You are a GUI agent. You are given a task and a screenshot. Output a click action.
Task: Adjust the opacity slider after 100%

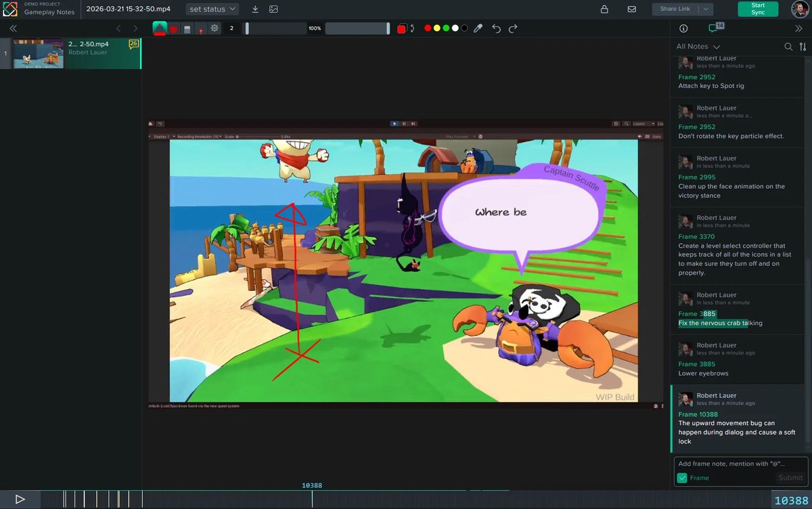point(357,28)
